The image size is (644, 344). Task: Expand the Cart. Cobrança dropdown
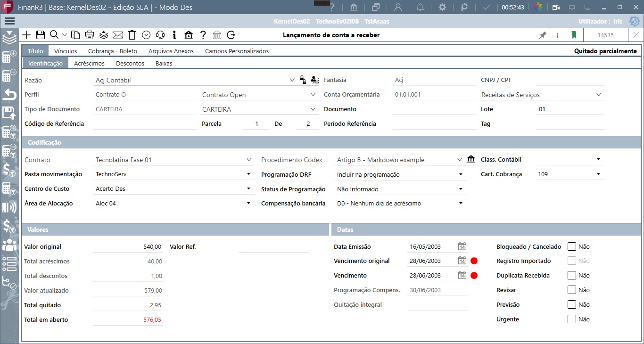[x=598, y=174]
